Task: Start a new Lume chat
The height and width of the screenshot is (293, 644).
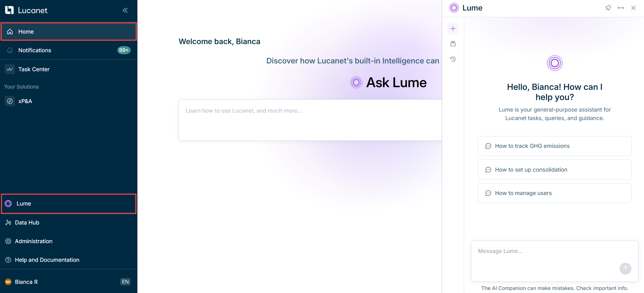Action: click(x=453, y=28)
